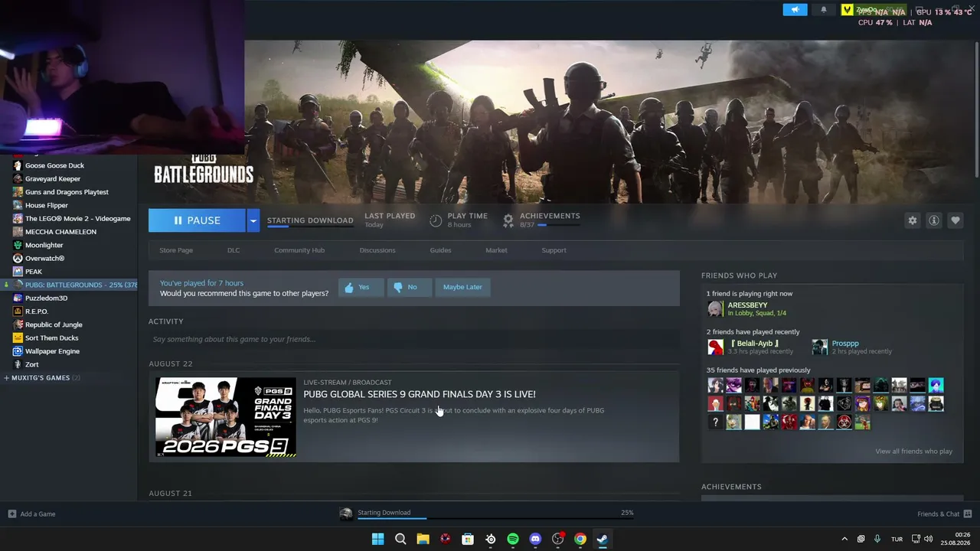The width and height of the screenshot is (980, 551).
Task: Select Goose Goose Duck in library
Action: pos(54,165)
